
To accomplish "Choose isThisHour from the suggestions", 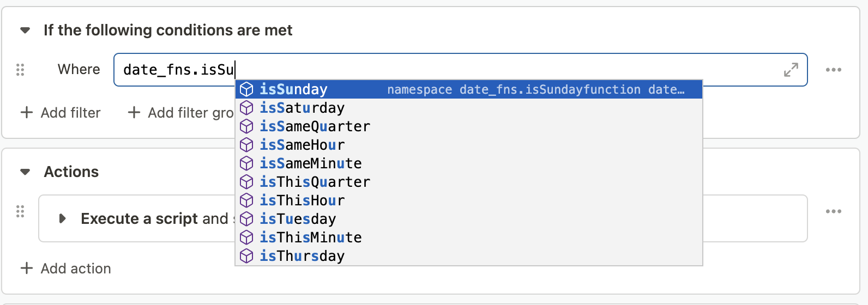I will point(469,200).
